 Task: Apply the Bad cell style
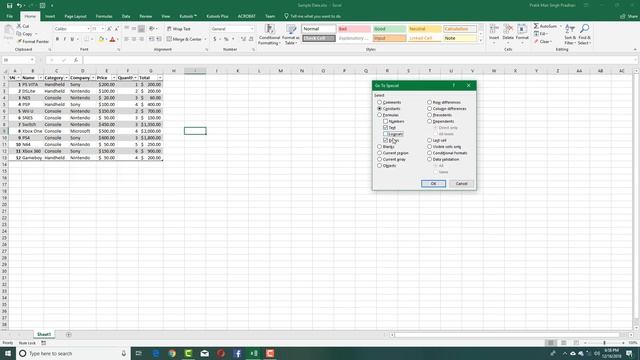[354, 29]
